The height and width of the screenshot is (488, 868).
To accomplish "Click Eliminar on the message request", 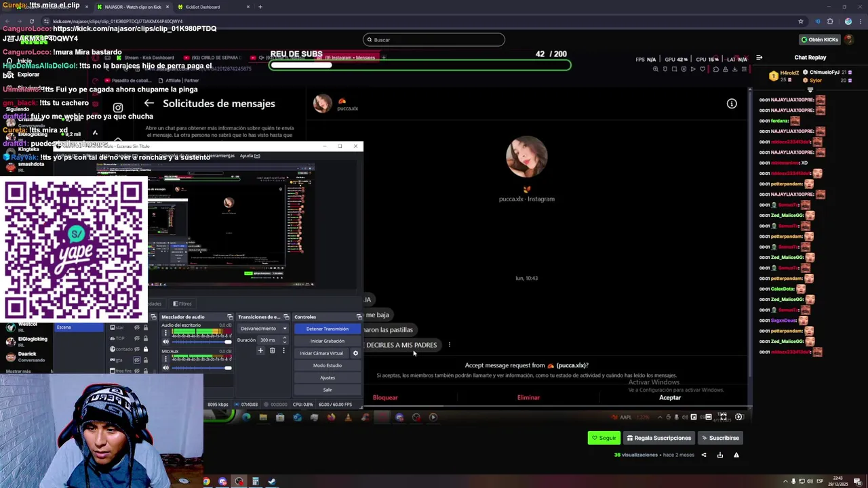I will [528, 398].
